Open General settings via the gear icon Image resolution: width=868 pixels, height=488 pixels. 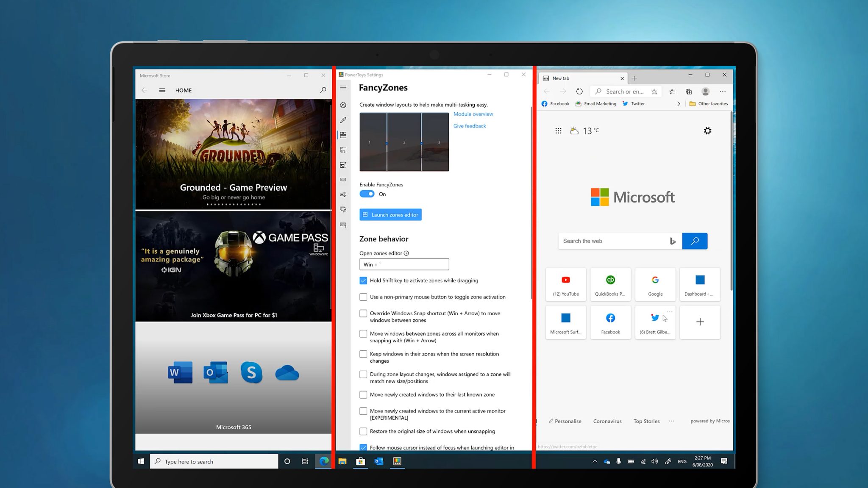[343, 105]
